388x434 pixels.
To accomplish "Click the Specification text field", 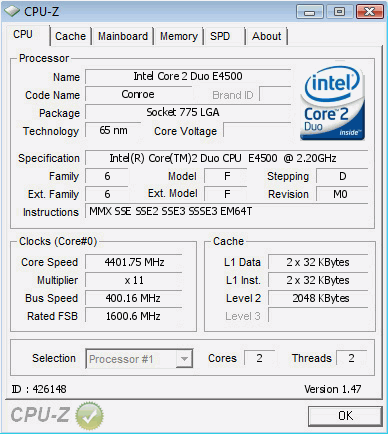I will [227, 158].
